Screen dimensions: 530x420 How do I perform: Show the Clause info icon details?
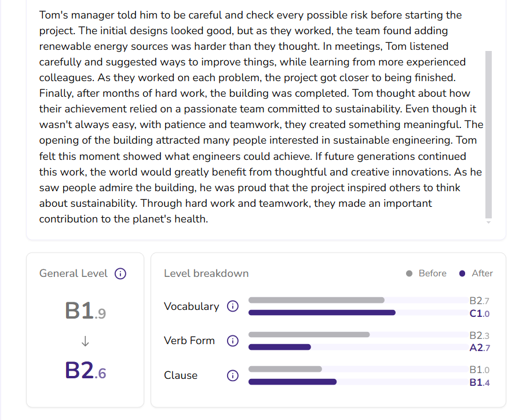coord(232,375)
